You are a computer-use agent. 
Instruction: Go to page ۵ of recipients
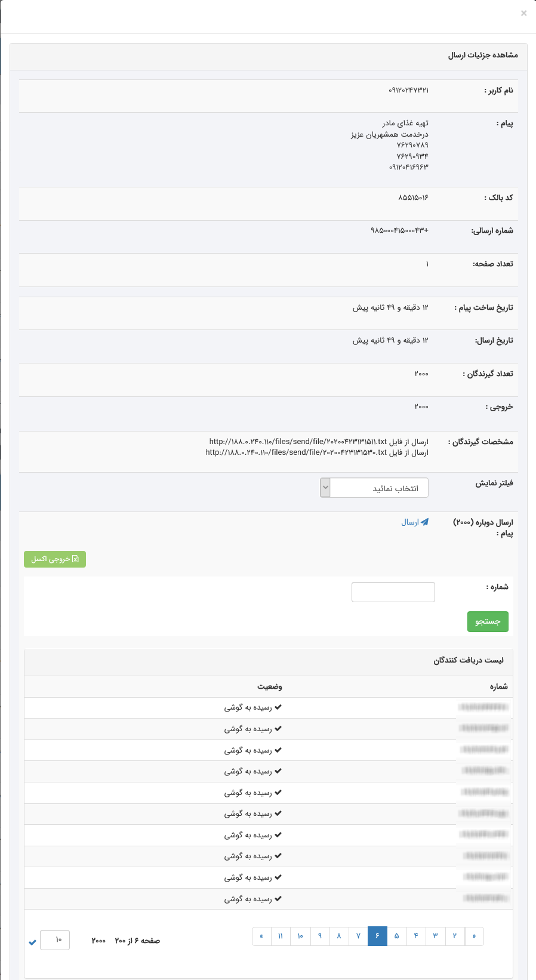tap(396, 936)
